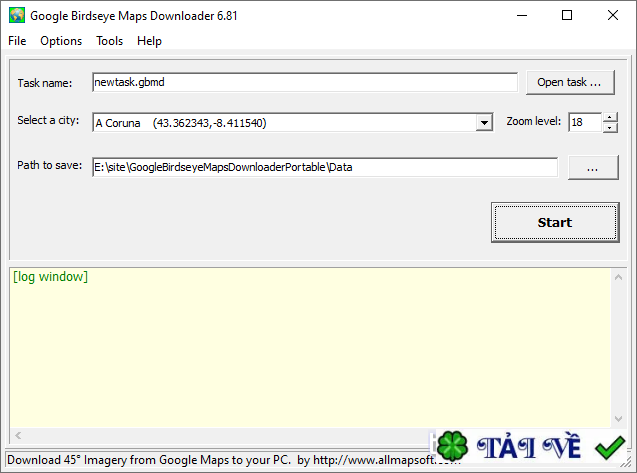Click the browse ... button for path
Screen dimensions: 637x473
593,167
